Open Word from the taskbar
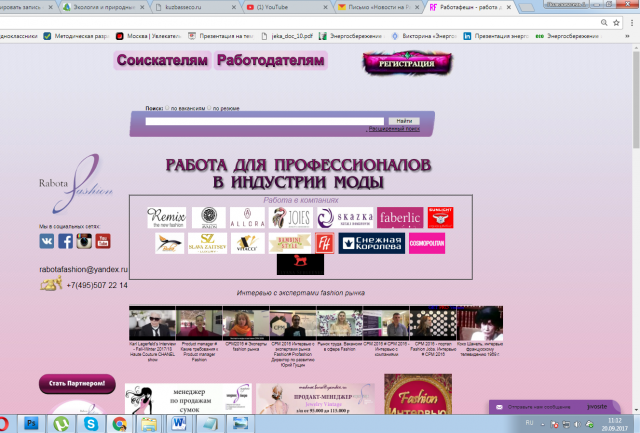 coord(178,424)
